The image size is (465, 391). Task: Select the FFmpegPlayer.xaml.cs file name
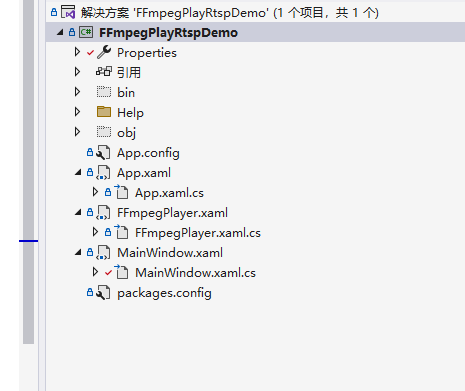coord(198,233)
